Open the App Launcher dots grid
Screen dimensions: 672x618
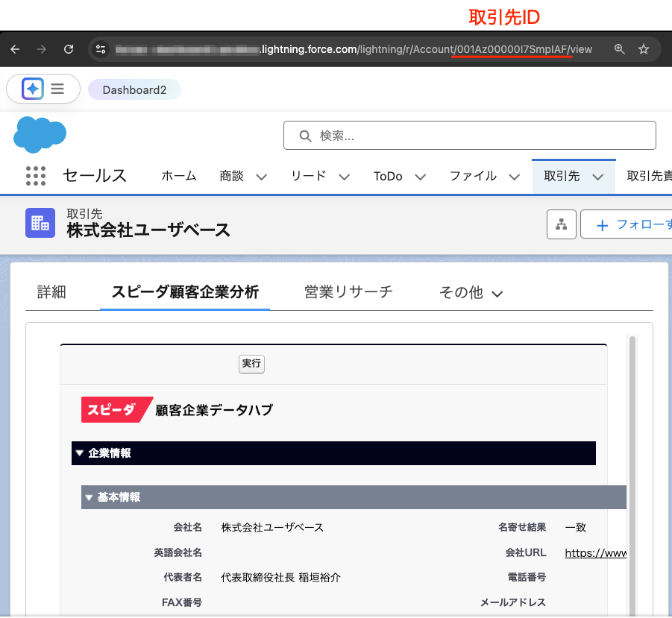click(36, 176)
